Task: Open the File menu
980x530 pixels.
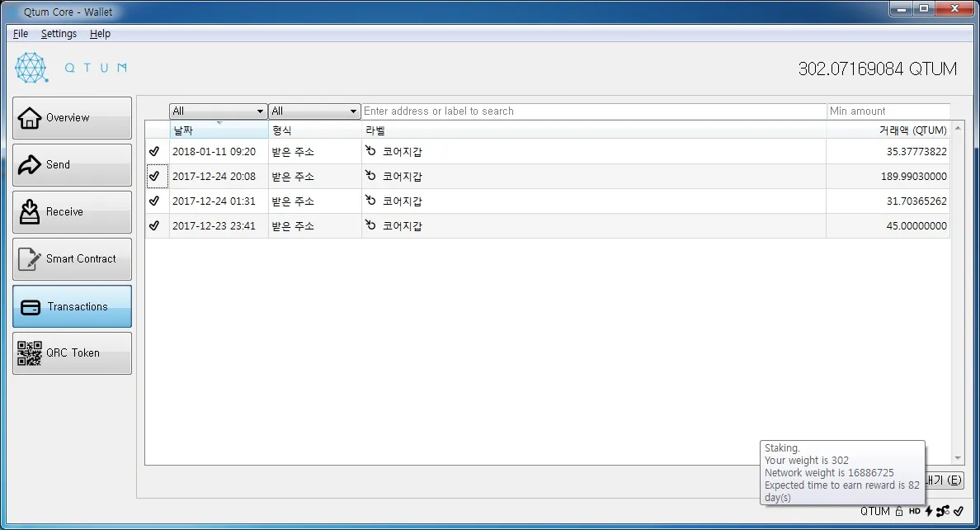Action: click(x=21, y=34)
